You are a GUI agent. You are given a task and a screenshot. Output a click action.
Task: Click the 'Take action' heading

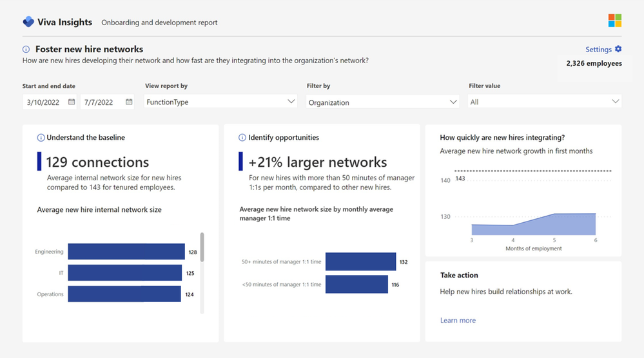coord(459,275)
